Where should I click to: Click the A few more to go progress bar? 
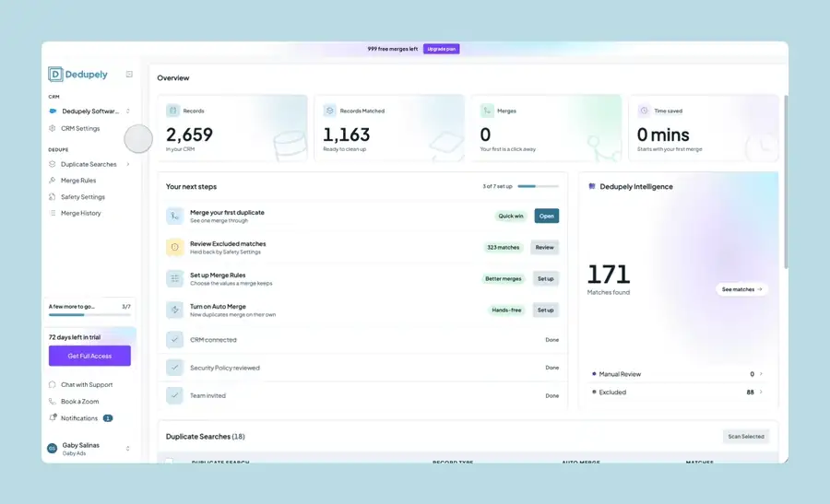pyautogui.click(x=89, y=315)
